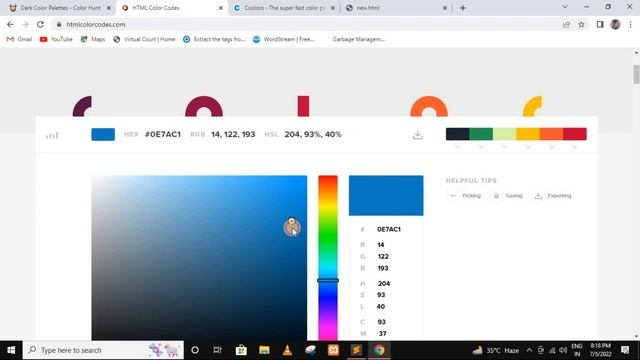Open the Saving helpful tip
The width and height of the screenshot is (640, 360).
(x=508, y=196)
